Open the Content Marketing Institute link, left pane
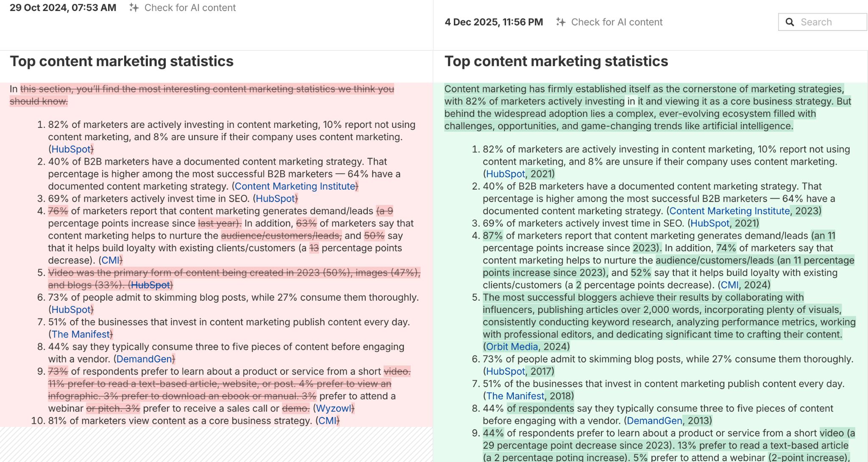868x462 pixels. [x=295, y=186]
